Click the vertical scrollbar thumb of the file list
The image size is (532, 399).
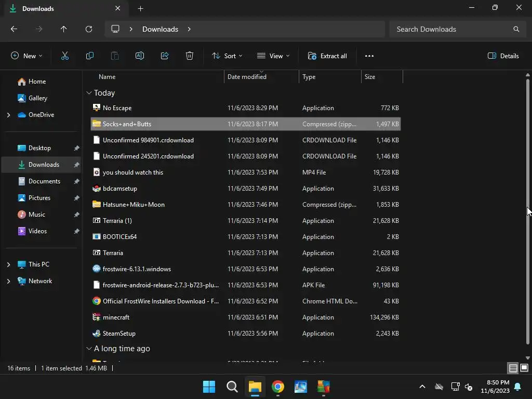(528, 212)
